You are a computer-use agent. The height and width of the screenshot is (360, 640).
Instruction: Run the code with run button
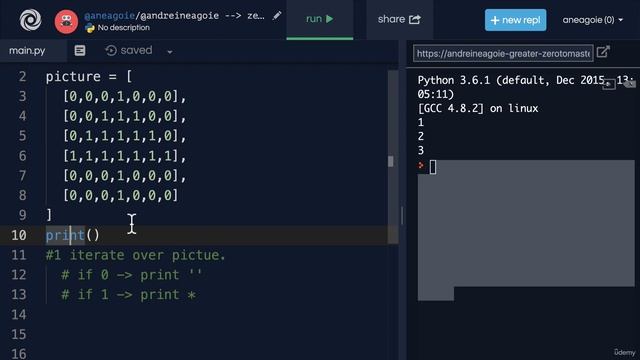320,19
